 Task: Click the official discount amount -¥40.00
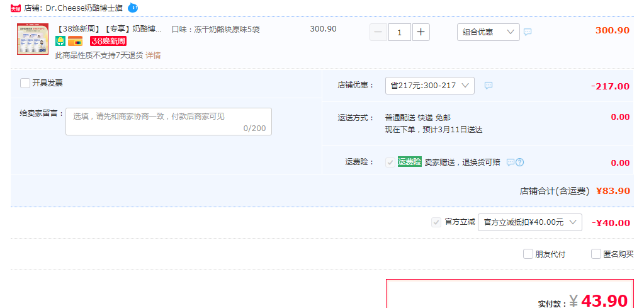coord(611,223)
